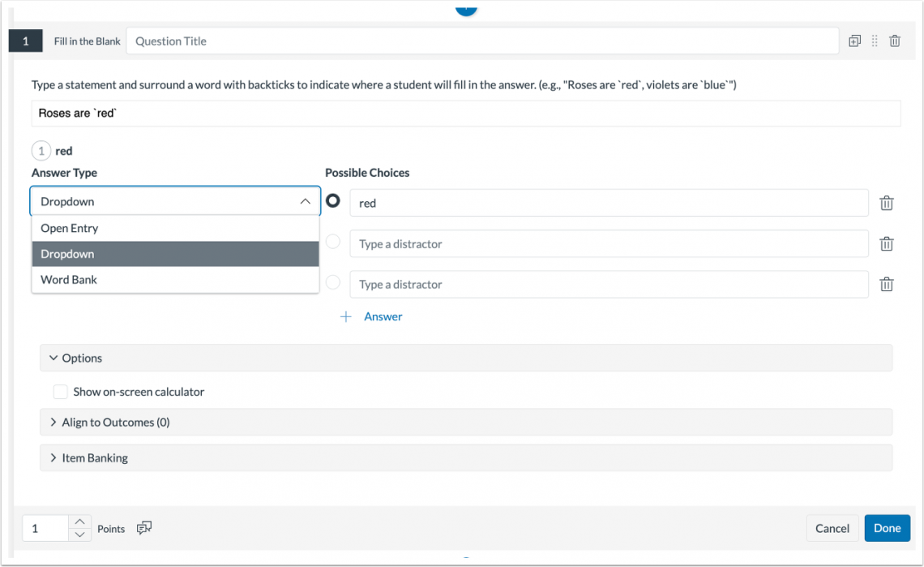Select Open Entry answer type

pyautogui.click(x=69, y=228)
